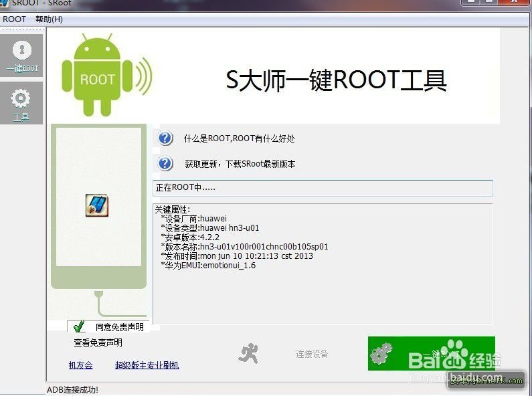Open 什么是ROOT,ROOT有什么好处 help text
This screenshot has height=396, width=532.
tap(239, 138)
